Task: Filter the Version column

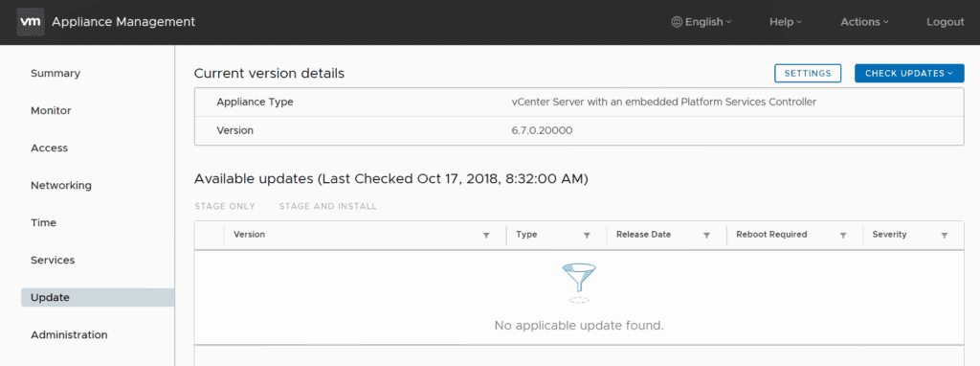Action: 486,236
